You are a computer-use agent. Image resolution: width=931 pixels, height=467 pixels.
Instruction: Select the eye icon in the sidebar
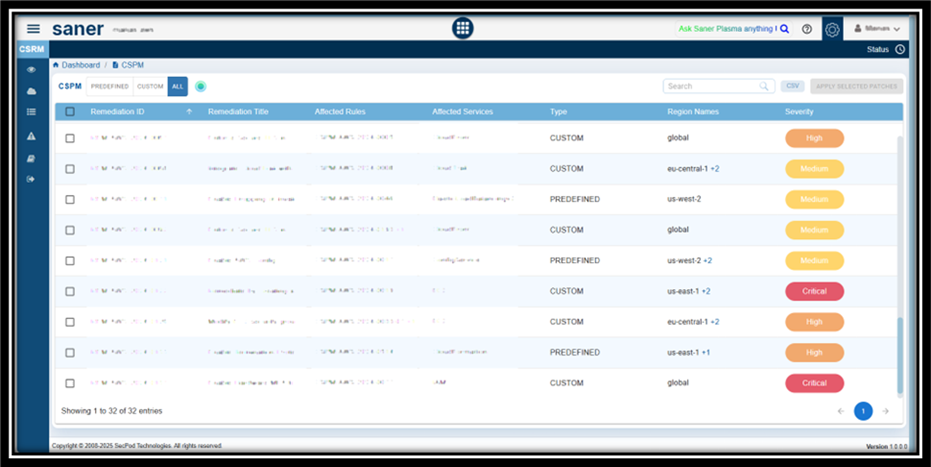[31, 69]
